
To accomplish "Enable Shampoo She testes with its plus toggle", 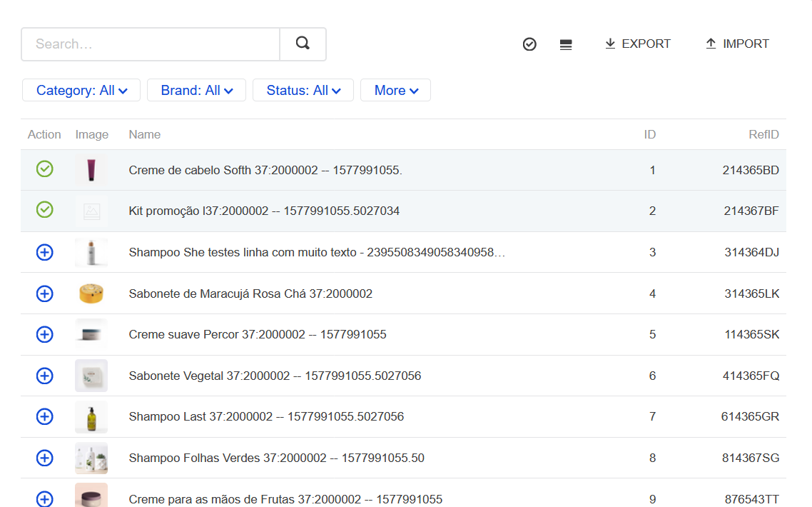I will click(x=44, y=252).
